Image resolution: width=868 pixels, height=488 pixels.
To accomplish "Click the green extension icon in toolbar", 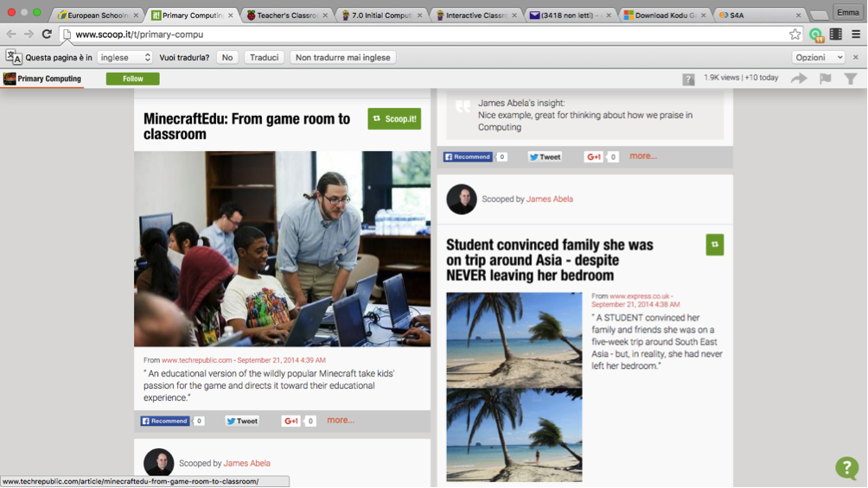I will 816,35.
